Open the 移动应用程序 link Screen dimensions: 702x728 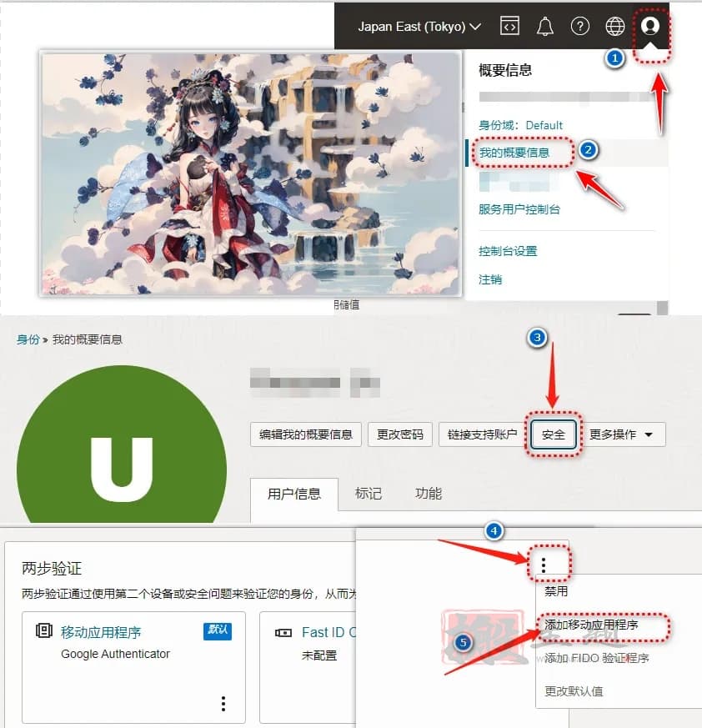click(101, 632)
